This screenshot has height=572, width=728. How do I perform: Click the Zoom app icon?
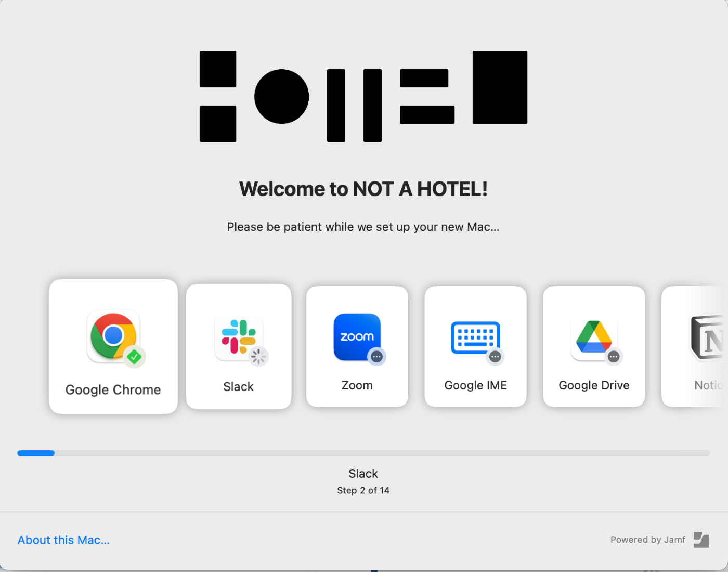tap(357, 337)
